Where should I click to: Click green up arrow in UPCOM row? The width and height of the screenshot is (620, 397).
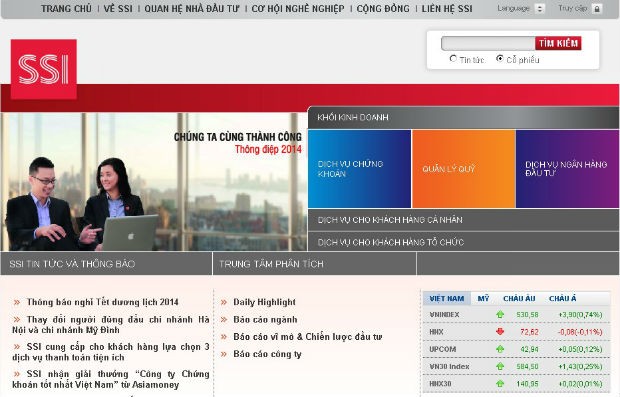[500, 349]
